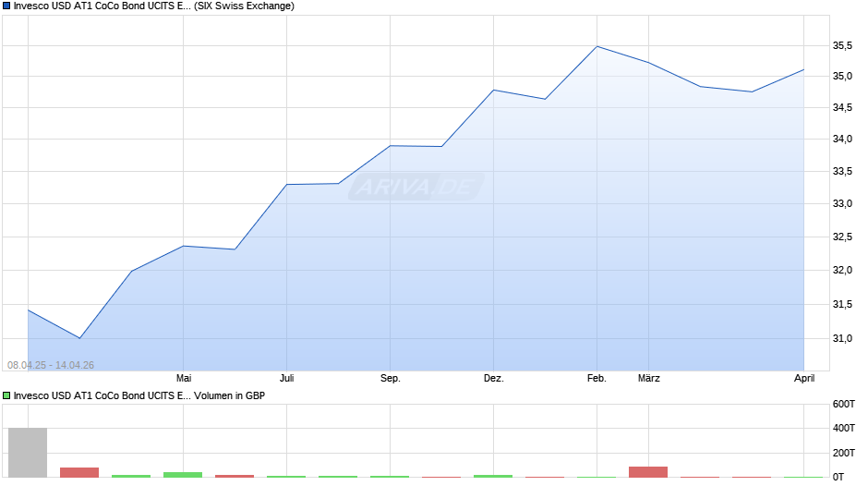
Task: Click the 'Feb.' x-axis label
Action: [x=597, y=379]
